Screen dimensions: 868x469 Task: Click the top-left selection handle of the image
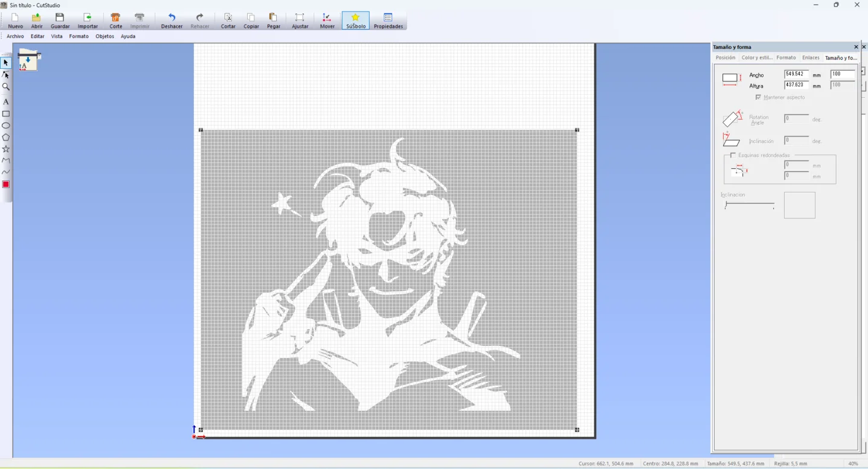pos(201,130)
